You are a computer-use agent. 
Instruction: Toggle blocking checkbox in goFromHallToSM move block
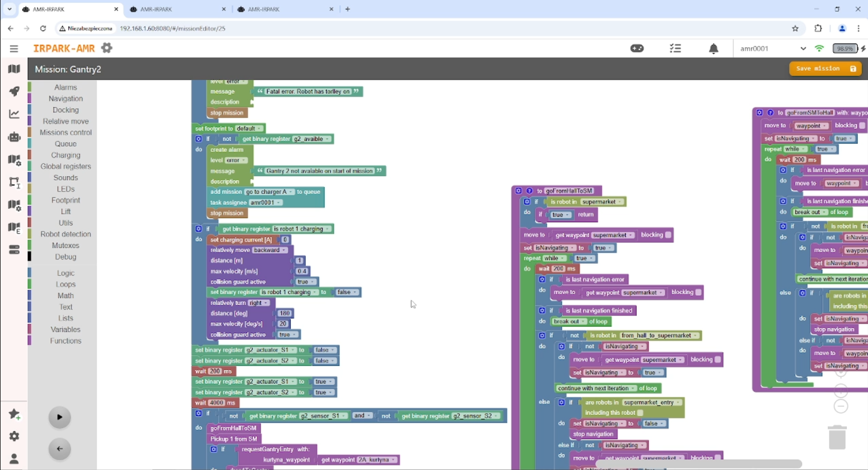pos(668,235)
